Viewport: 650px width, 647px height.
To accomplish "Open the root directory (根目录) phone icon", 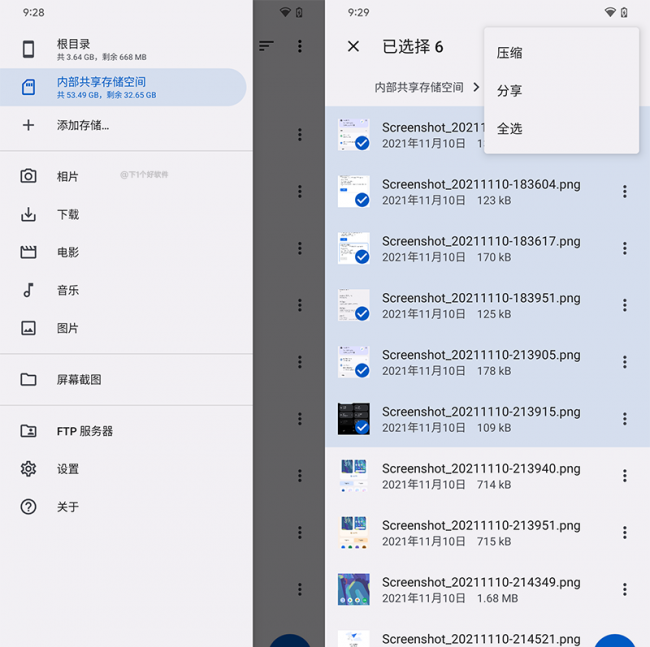I will pyautogui.click(x=28, y=49).
